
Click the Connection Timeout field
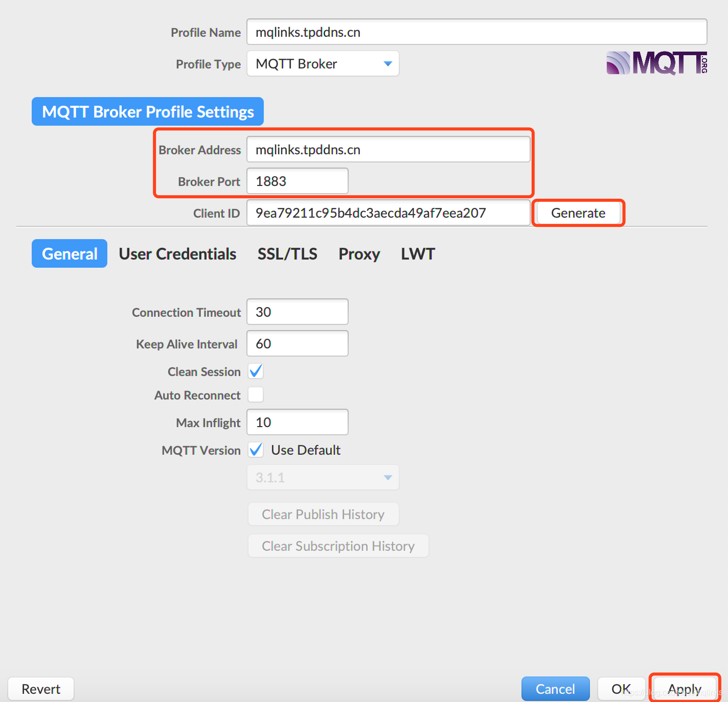click(298, 312)
